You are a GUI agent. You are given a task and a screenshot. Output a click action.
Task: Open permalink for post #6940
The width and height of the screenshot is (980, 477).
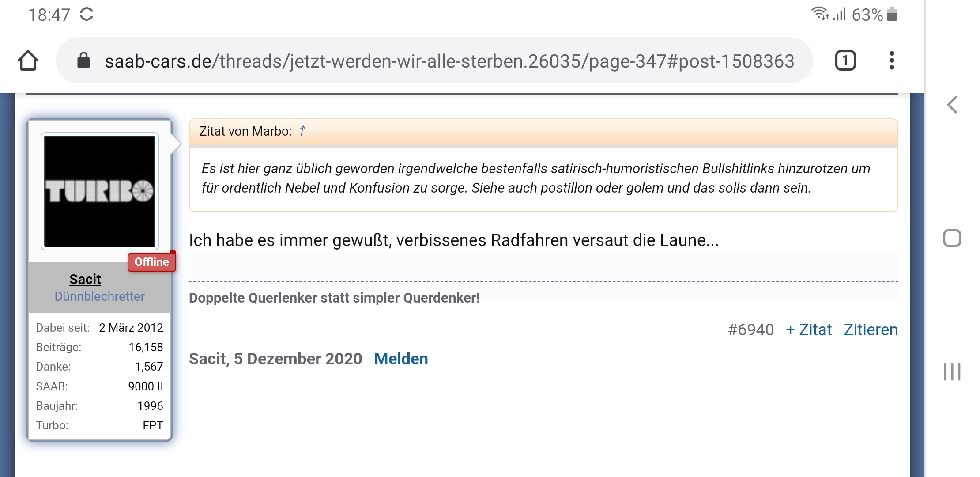click(750, 330)
